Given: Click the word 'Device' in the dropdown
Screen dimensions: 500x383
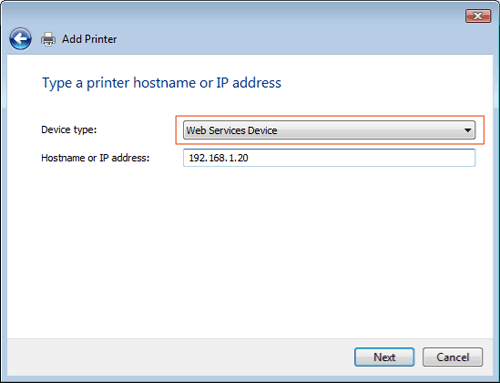Looking at the screenshot, I should click(262, 130).
